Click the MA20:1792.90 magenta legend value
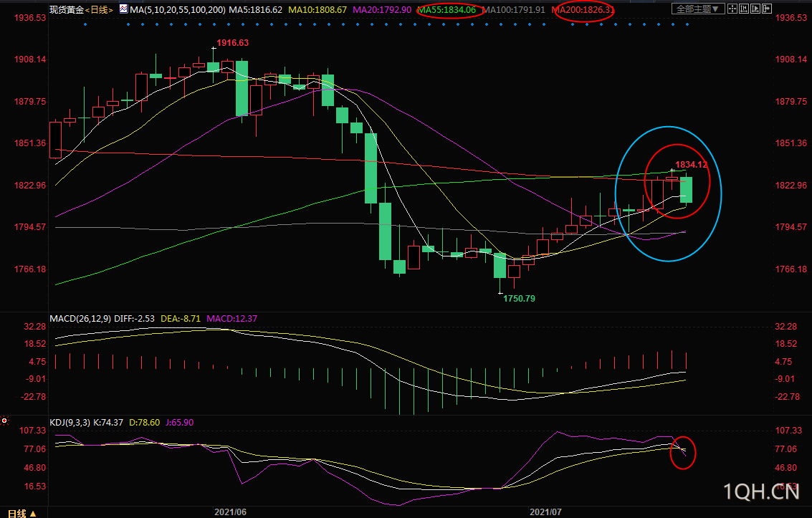The image size is (812, 518). (382, 10)
